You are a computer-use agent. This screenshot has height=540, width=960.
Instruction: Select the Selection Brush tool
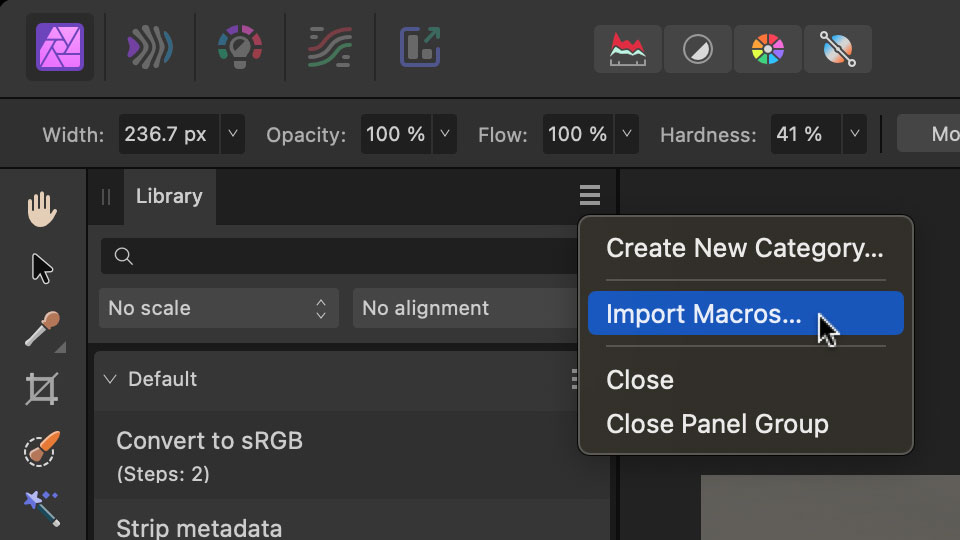point(41,449)
